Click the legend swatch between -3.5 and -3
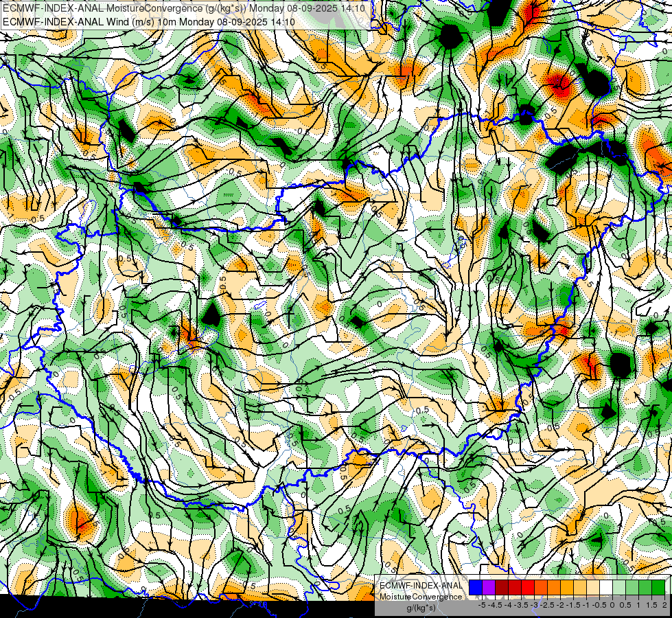672x618 pixels. pos(528,587)
